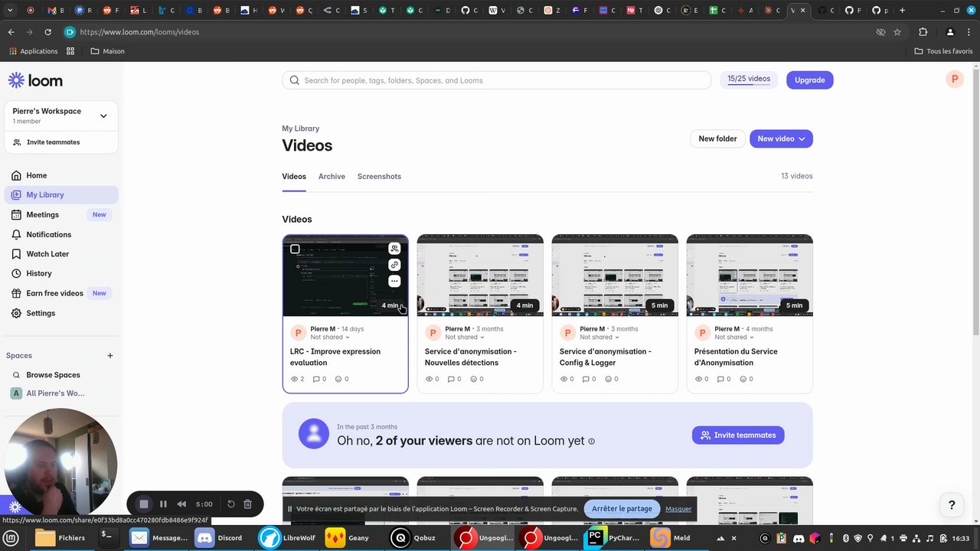Image resolution: width=980 pixels, height=551 pixels.
Task: Open History in the sidebar
Action: coord(61,273)
